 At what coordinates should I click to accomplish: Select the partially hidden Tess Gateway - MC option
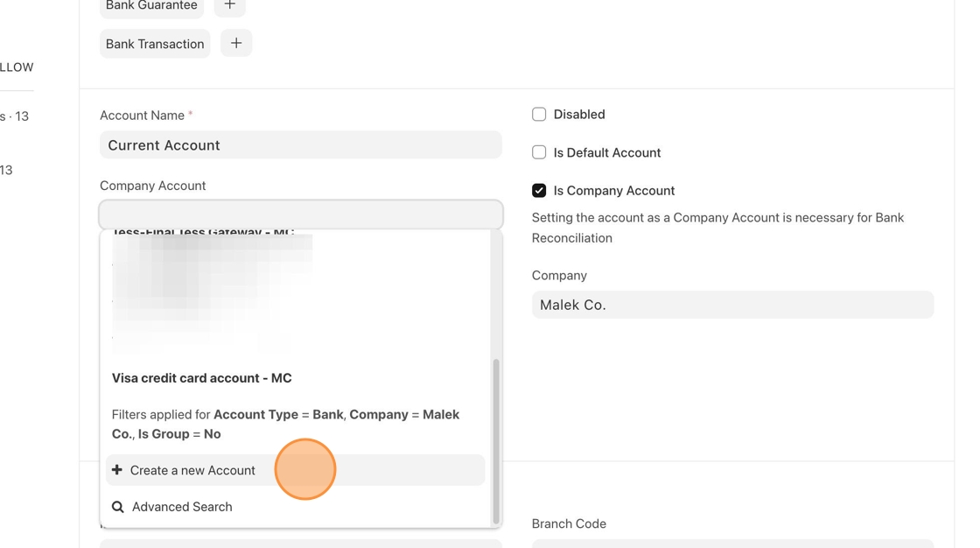203,234
